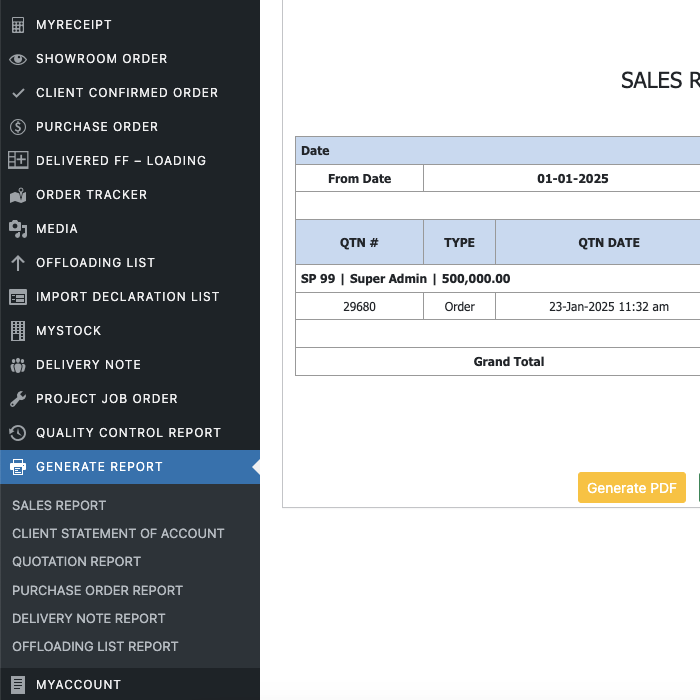Click the printer icon for Generate Report
Viewport: 700px width, 700px height.
[18, 467]
